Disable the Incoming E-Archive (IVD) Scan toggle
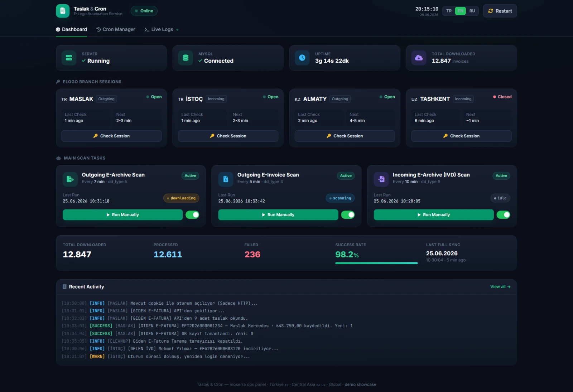The height and width of the screenshot is (392, 573). pos(504,215)
